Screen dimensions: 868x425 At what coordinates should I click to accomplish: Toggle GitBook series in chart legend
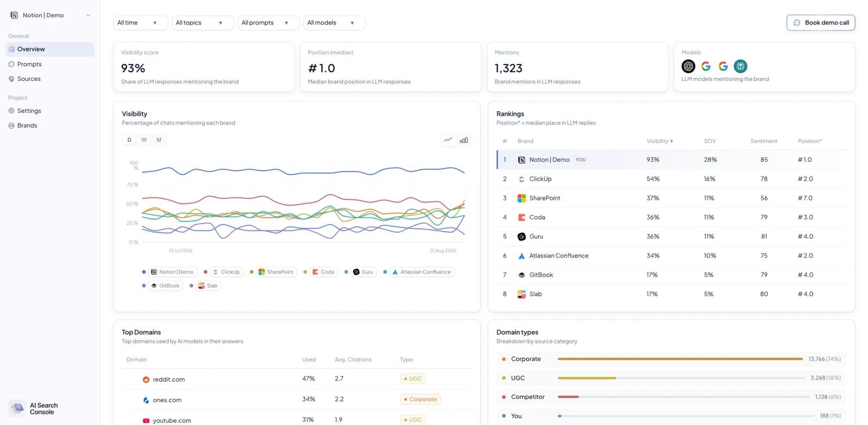(x=165, y=286)
